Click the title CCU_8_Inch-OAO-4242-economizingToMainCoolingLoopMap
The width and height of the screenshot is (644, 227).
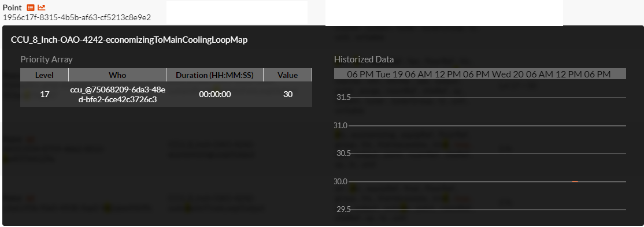[x=129, y=40]
